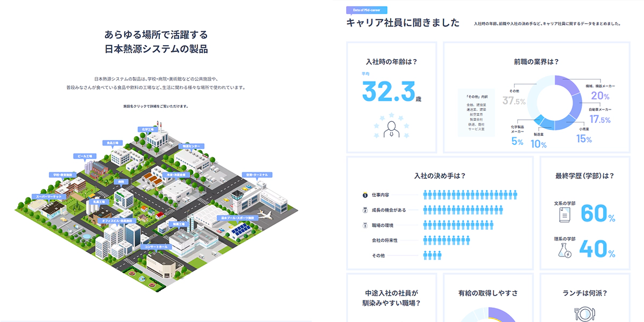
Task: Click the 32.3 average age figure
Action: pos(387,91)
